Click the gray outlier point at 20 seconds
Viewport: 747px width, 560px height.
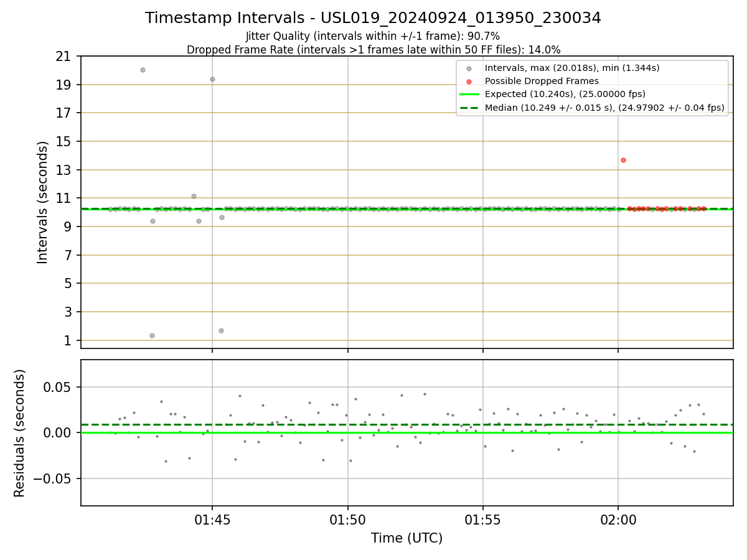[143, 70]
